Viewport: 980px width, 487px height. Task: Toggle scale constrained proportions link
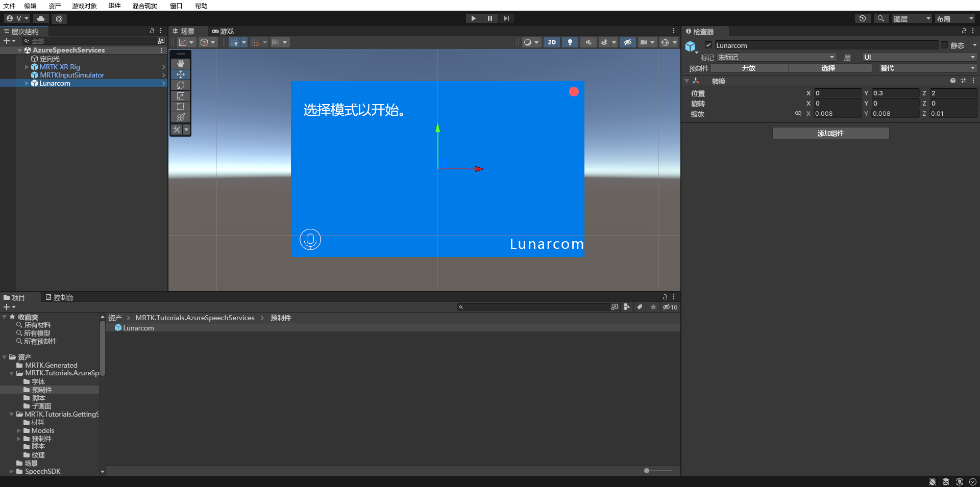pos(798,113)
